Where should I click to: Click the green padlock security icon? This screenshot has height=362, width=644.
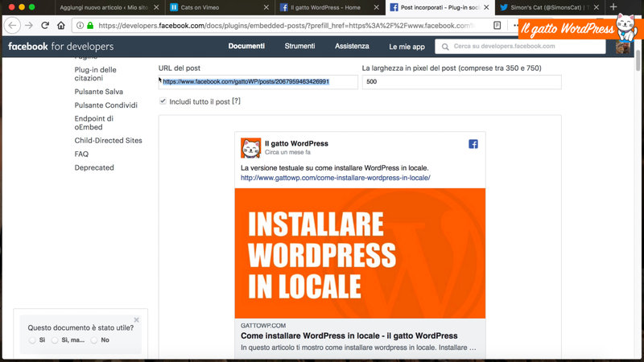[90, 26]
